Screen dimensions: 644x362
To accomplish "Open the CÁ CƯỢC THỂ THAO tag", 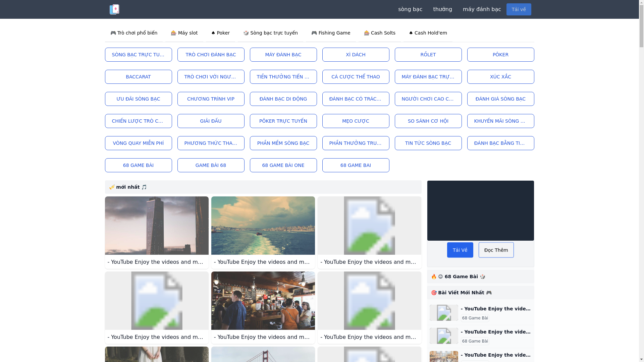I will [x=356, y=77].
